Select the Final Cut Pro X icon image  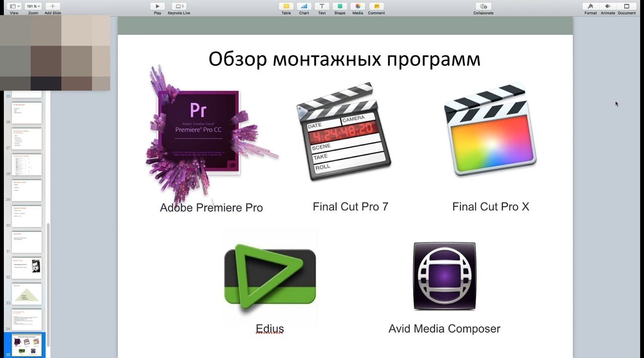coord(490,130)
